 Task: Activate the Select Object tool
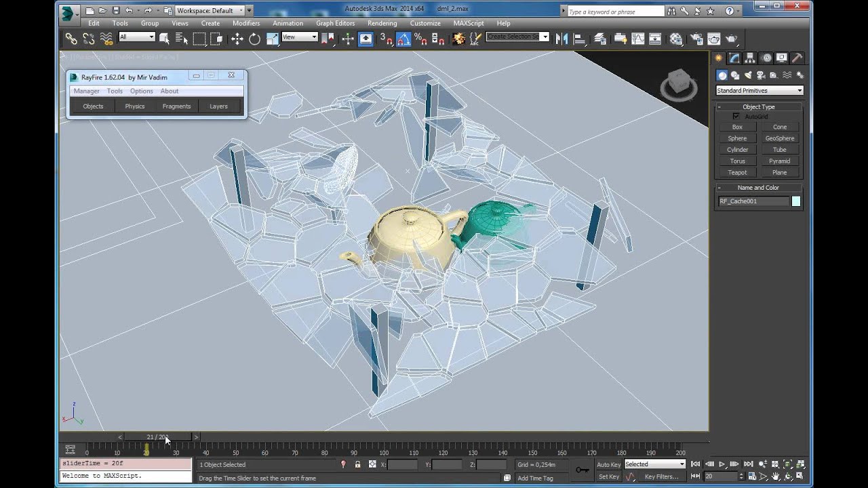[164, 39]
